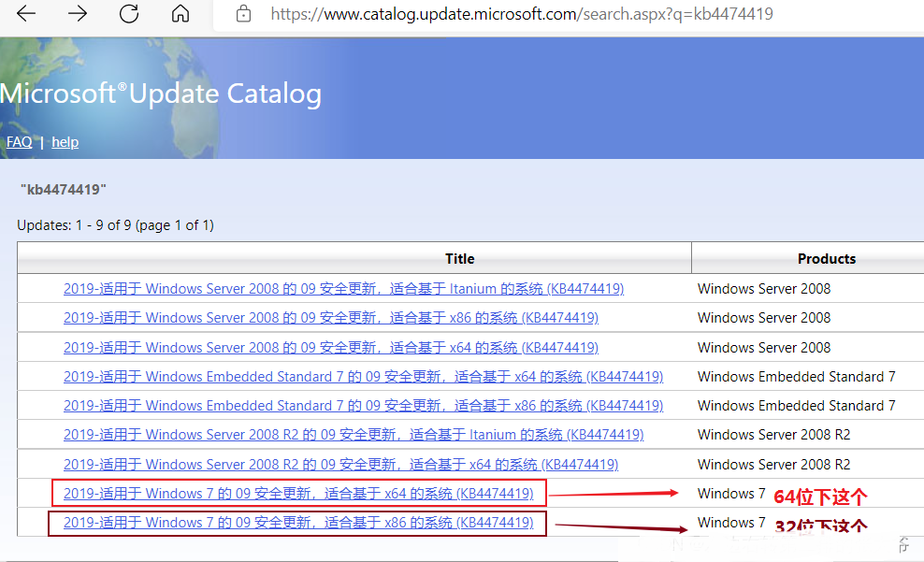Click the lock icon in the address bar
The image size is (924, 562).
(244, 14)
